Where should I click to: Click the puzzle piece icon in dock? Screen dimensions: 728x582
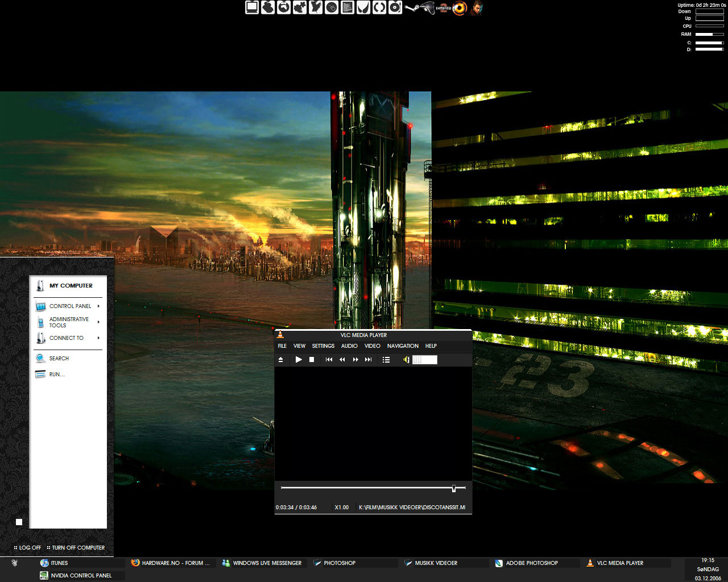tap(300, 7)
